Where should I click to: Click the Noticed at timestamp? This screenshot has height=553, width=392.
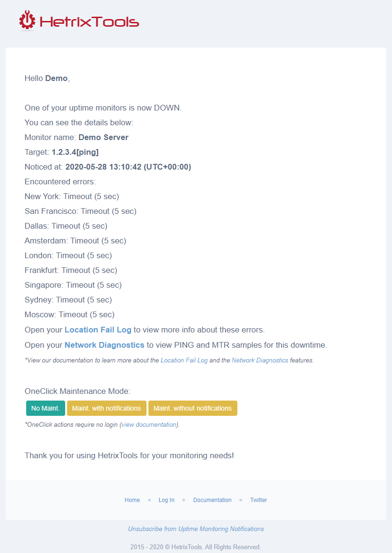click(128, 167)
